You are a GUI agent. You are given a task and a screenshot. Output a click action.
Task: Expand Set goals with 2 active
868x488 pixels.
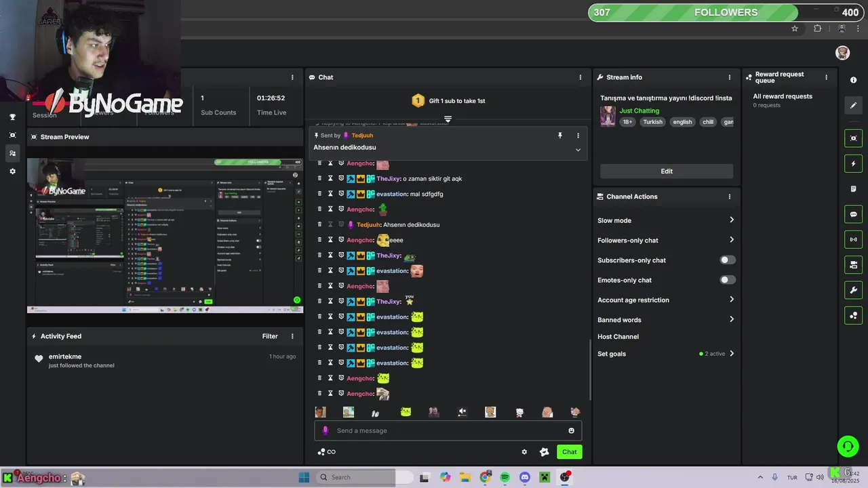pyautogui.click(x=732, y=354)
